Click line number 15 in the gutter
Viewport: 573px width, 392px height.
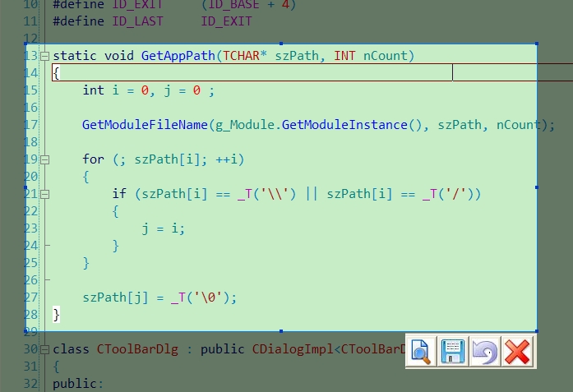[x=31, y=90]
